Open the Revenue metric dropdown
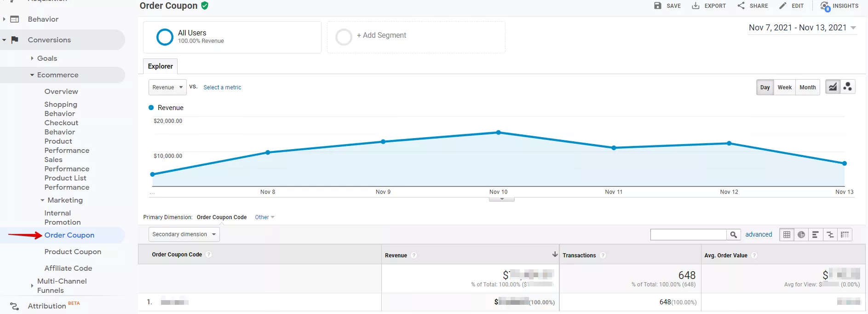 tap(167, 87)
